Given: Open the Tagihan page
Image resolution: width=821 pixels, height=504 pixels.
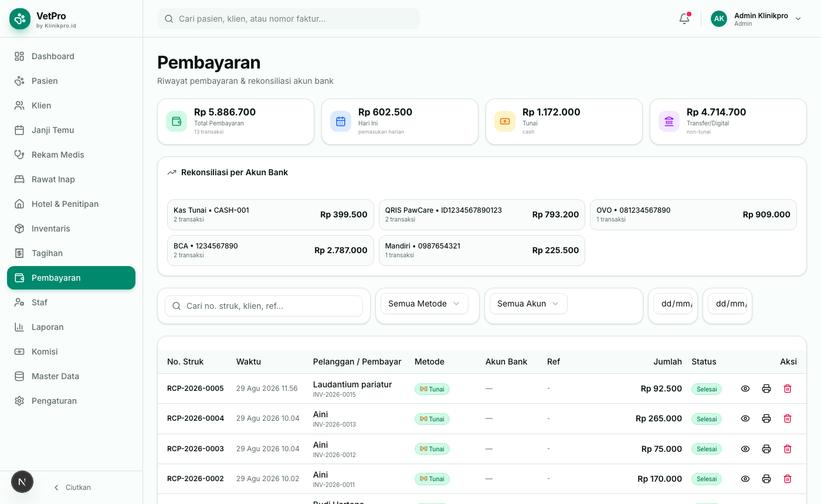Looking at the screenshot, I should pyautogui.click(x=71, y=253).
